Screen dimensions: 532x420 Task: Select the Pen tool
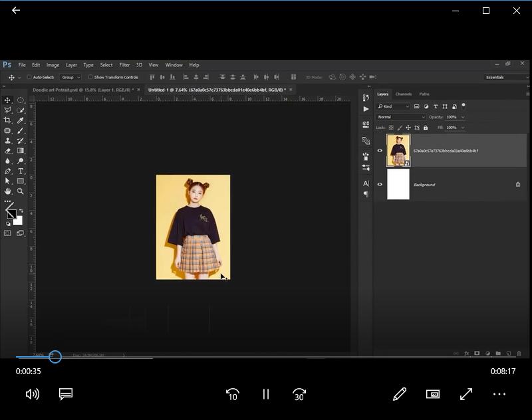8,171
